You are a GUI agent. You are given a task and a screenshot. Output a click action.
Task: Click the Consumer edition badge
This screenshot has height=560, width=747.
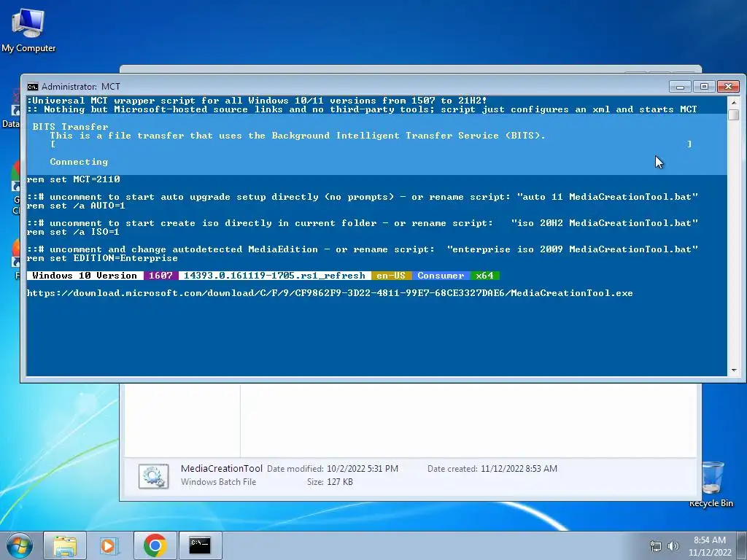441,276
